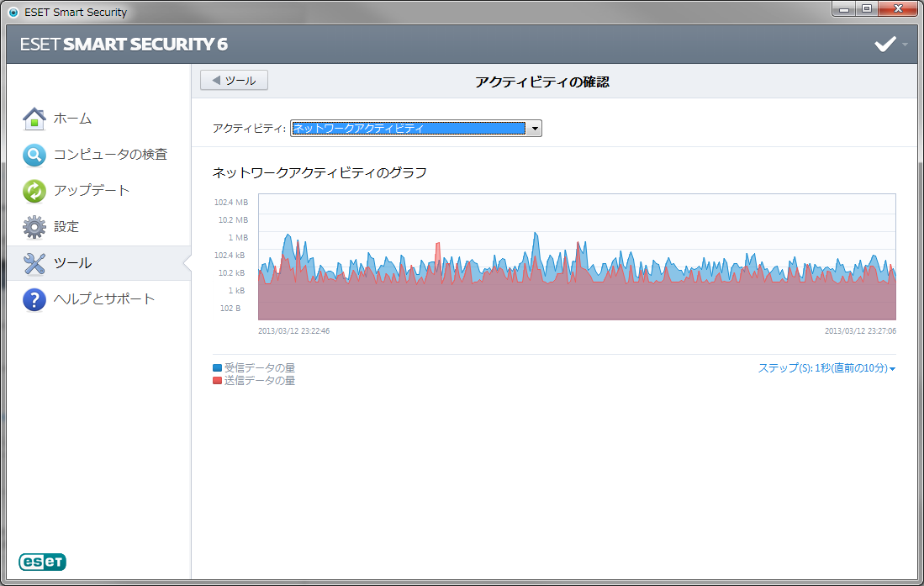Click the 10.2 MB axis label

coord(234,220)
